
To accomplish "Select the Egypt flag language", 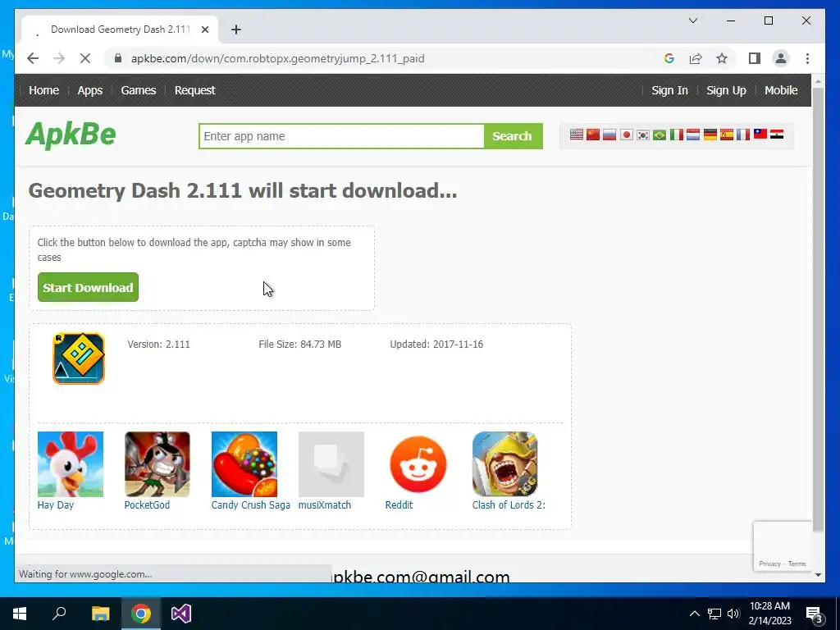I will (x=777, y=134).
